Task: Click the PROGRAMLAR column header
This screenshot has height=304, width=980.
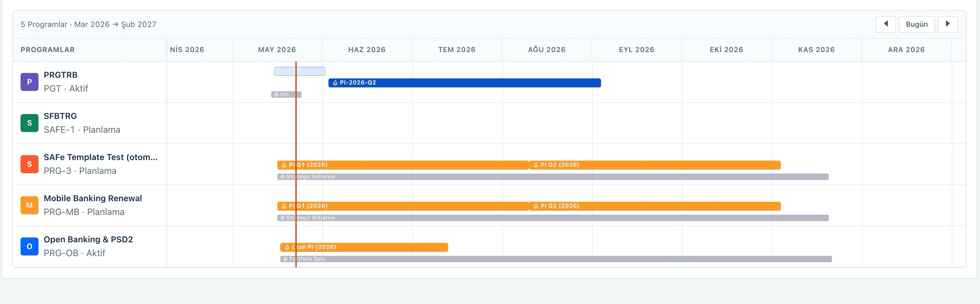Action: (48, 49)
